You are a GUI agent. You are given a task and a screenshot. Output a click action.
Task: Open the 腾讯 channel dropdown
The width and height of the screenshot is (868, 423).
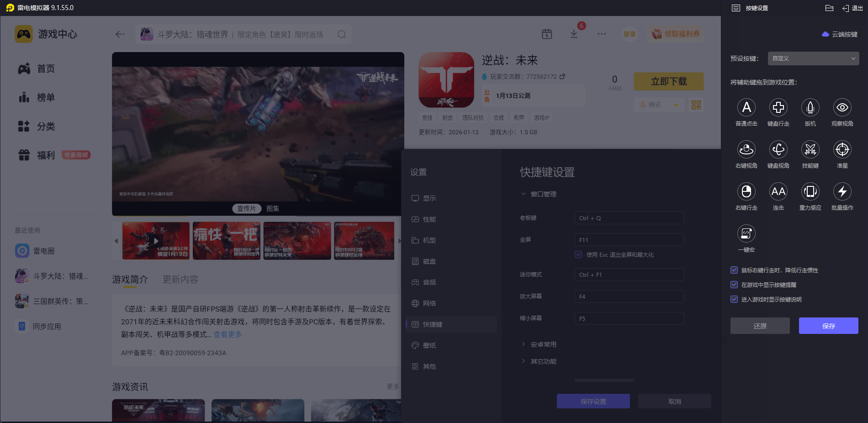(659, 105)
